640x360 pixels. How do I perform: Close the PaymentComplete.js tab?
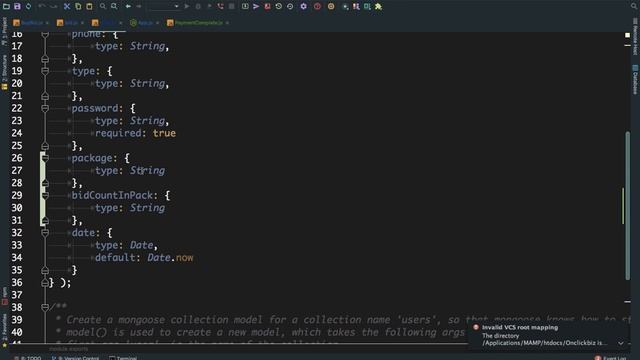tap(227, 23)
